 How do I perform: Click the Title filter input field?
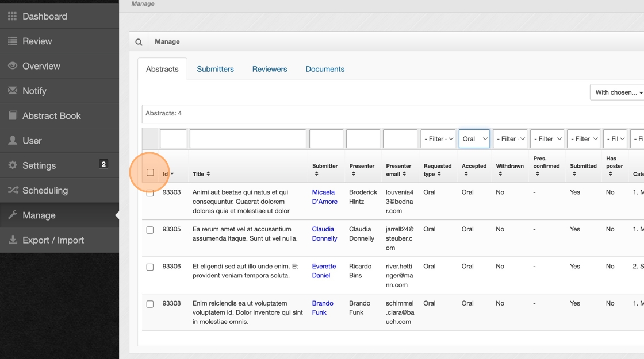(x=248, y=139)
